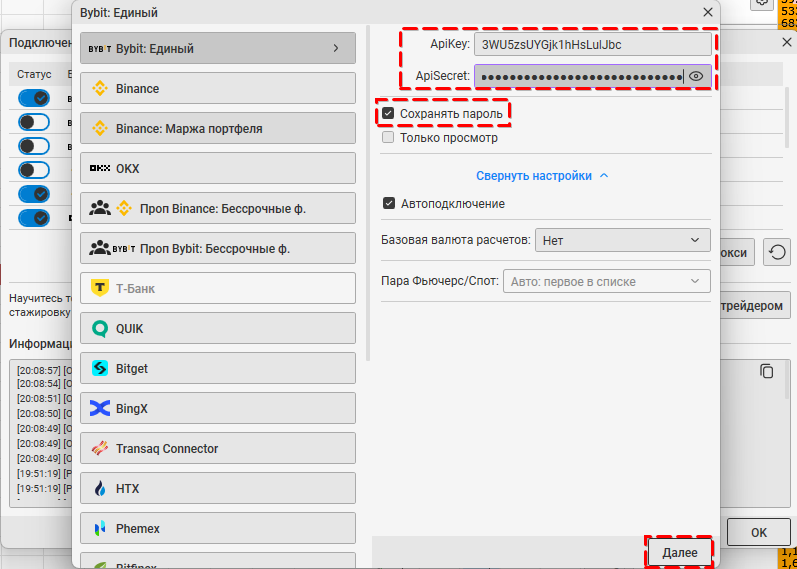
Task: Click the exchange list scrollbar
Action: pyautogui.click(x=368, y=193)
